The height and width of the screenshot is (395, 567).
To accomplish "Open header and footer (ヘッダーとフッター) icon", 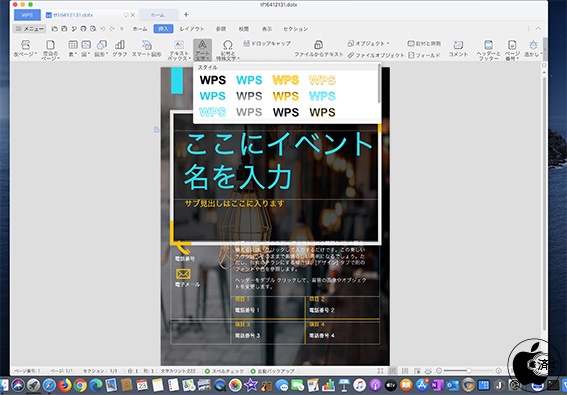I will click(489, 50).
